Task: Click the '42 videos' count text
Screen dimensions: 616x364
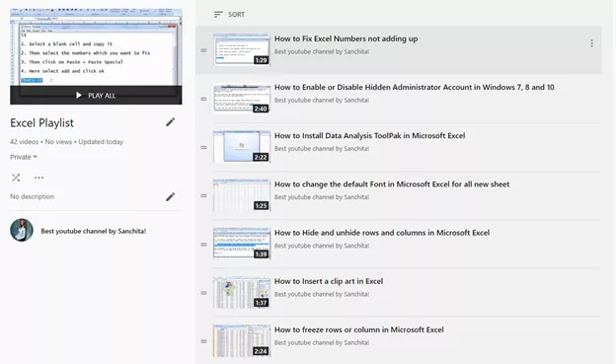Action: pyautogui.click(x=24, y=142)
